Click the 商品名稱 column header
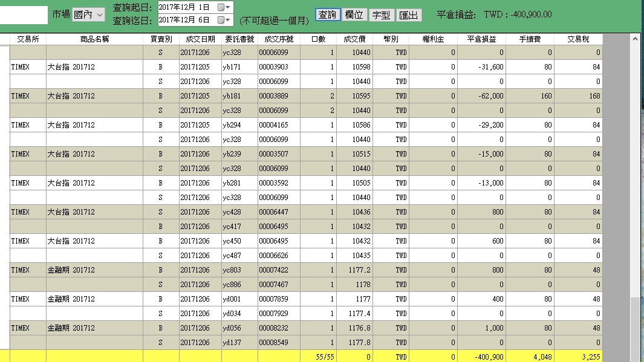Screen dimensions: 644x362 pos(94,39)
